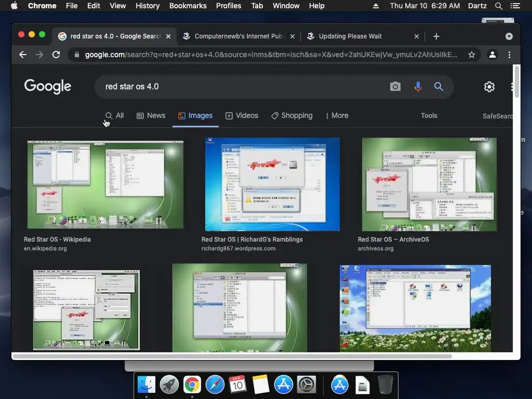
Task: Follow the Red Star OS - Wikipedia link
Action: click(x=57, y=240)
